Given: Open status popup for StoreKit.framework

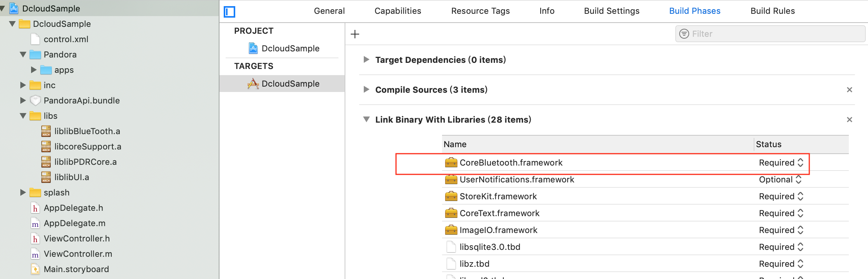Looking at the screenshot, I should pos(781,196).
